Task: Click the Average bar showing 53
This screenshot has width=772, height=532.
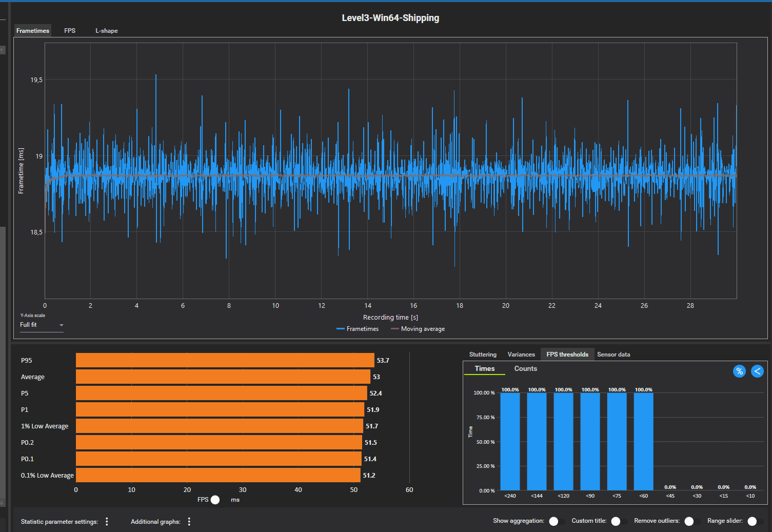Action: click(223, 377)
